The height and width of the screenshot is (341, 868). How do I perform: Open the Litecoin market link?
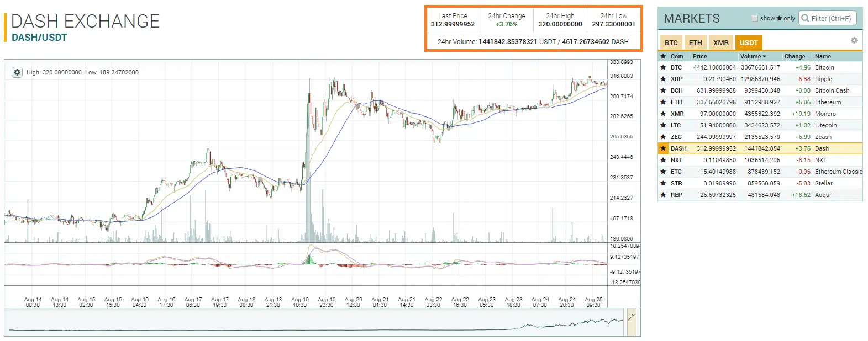[825, 125]
